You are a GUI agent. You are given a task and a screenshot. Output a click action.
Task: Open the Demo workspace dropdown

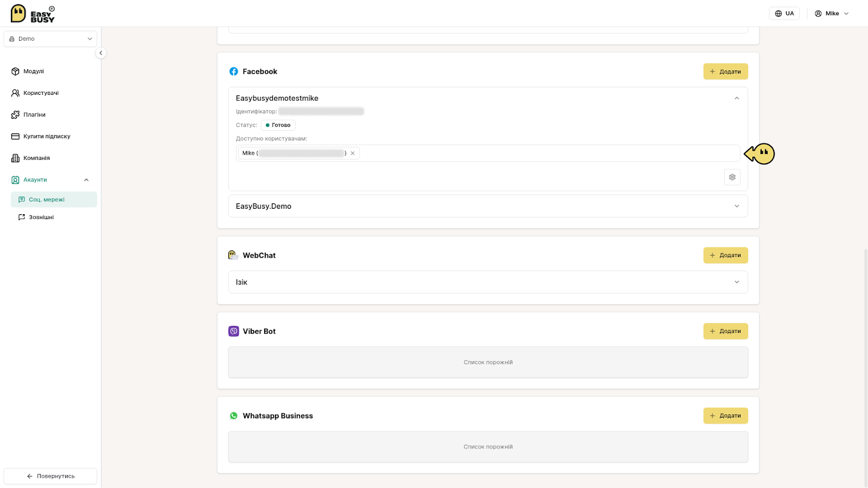click(50, 39)
